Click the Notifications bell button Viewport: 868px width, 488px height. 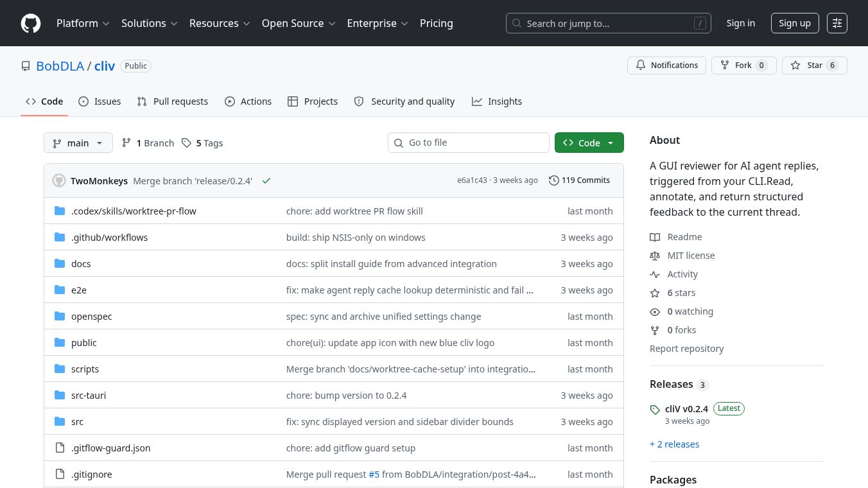(x=666, y=65)
